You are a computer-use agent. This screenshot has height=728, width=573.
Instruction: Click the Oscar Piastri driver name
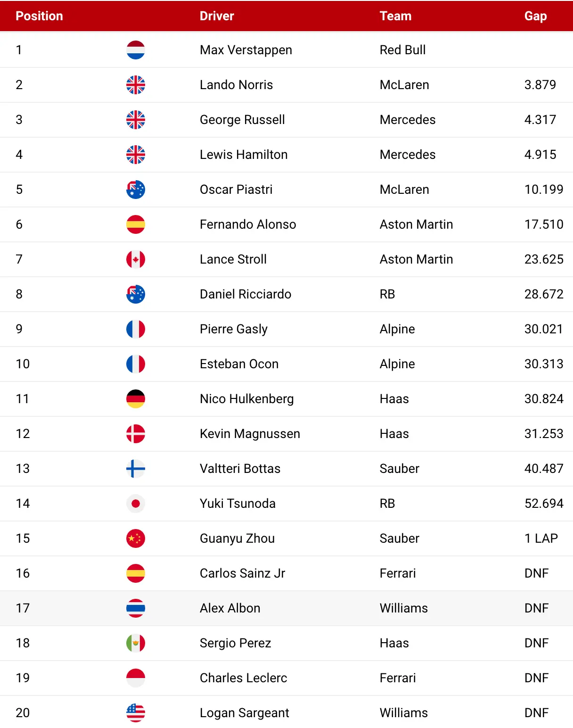[236, 190]
